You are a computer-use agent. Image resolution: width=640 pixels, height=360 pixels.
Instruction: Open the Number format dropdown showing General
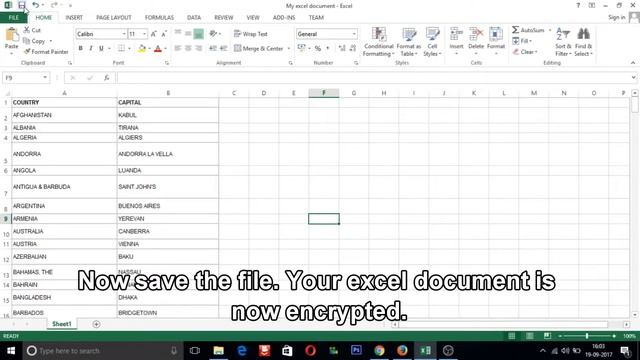tap(354, 34)
